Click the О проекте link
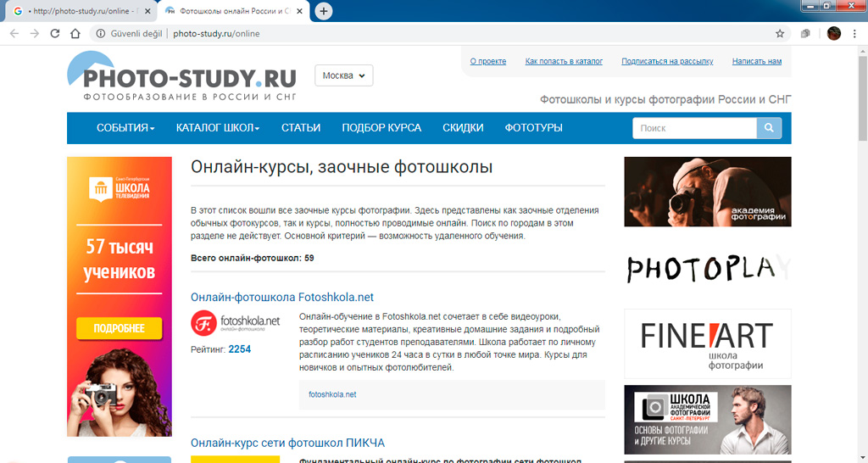868x463 pixels. pyautogui.click(x=488, y=61)
